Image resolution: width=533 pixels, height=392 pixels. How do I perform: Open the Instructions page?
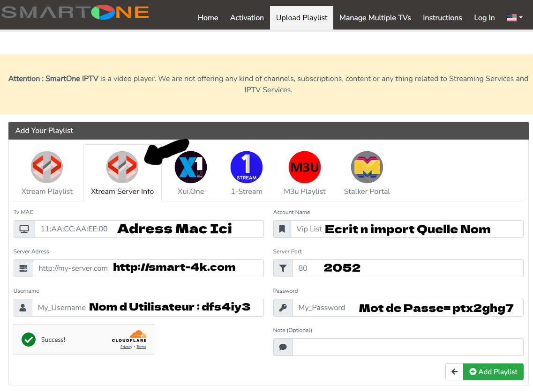click(442, 18)
